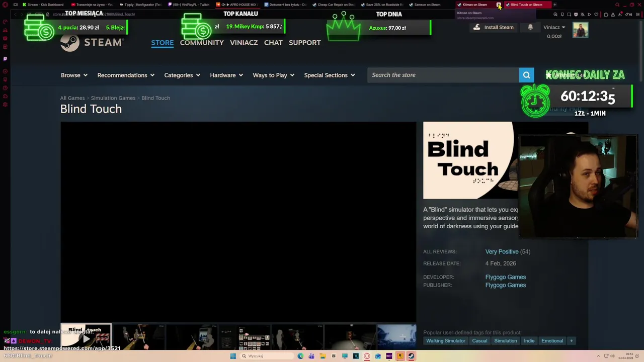Select the Simulation tag
Screen dimensions: 644x362
click(506, 341)
